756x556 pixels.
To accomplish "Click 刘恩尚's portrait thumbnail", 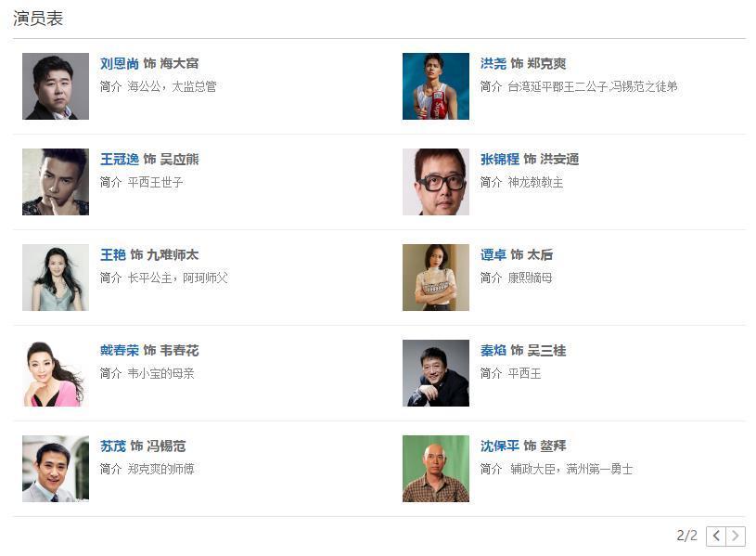I will 56,86.
